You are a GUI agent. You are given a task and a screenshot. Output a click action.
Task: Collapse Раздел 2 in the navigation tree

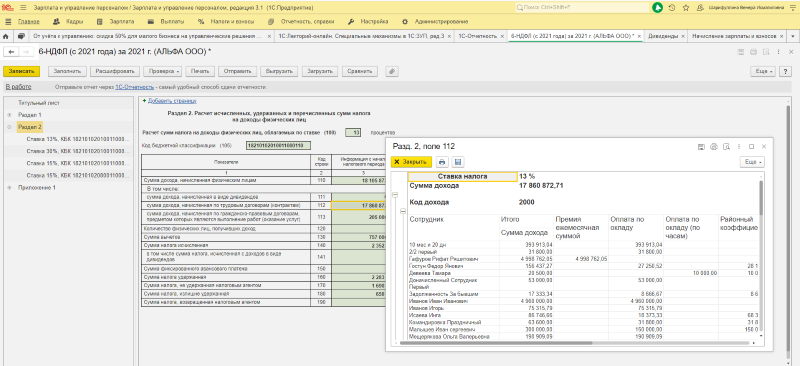point(10,127)
